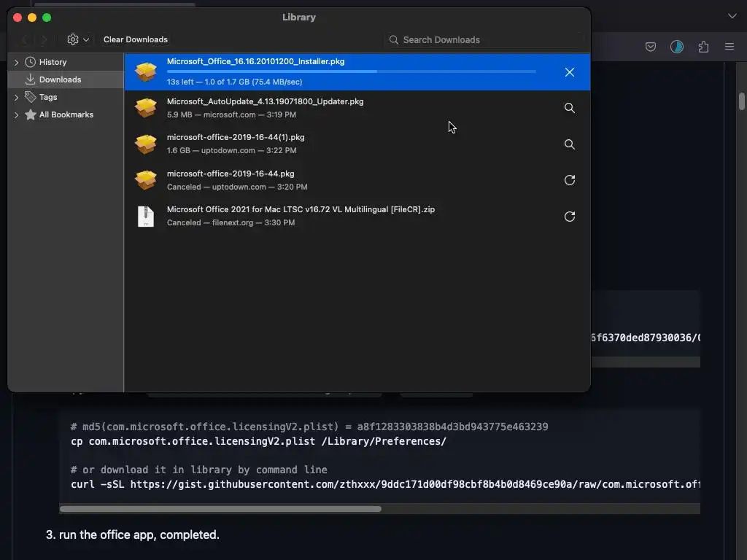747x560 pixels.
Task: Select Downloads in the Library sidebar
Action: [x=60, y=79]
